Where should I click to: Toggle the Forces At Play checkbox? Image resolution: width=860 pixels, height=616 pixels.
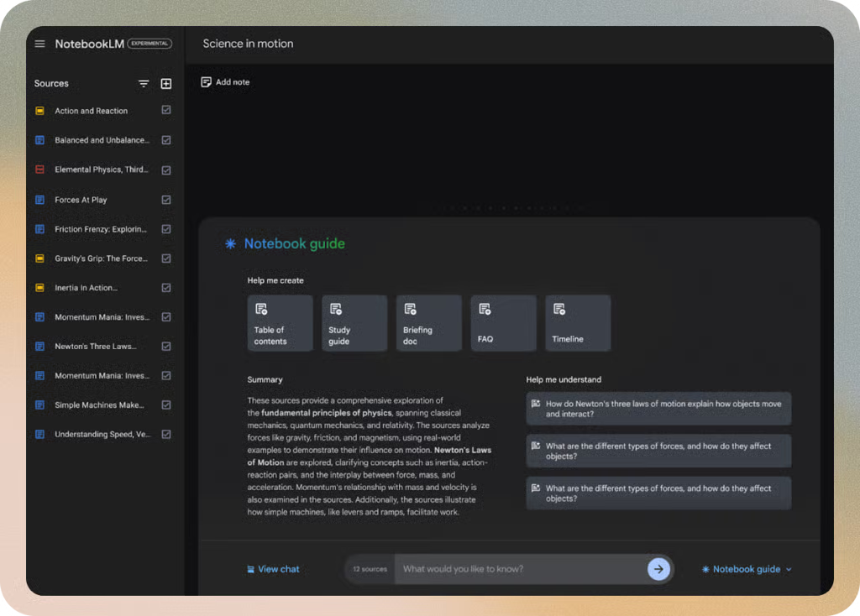click(x=166, y=200)
